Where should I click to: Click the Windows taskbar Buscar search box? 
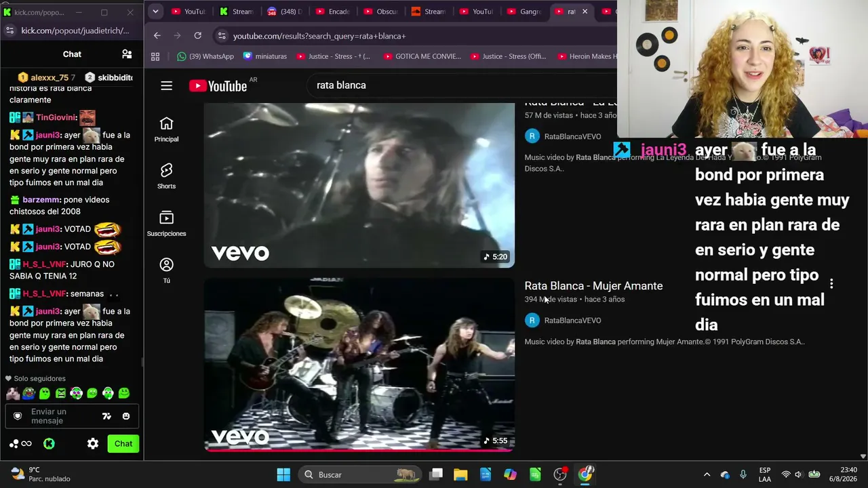tap(359, 474)
